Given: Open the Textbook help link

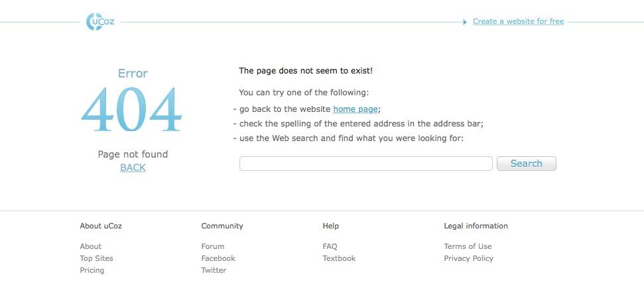Looking at the screenshot, I should tap(339, 258).
